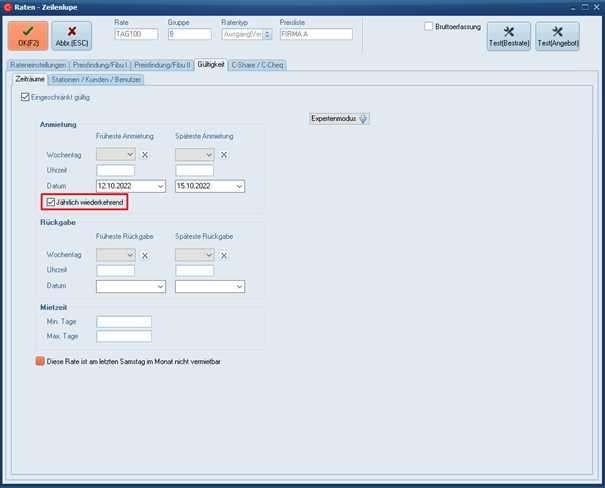
Task: Switch to the Rateneinstellungen tab
Action: pos(39,65)
